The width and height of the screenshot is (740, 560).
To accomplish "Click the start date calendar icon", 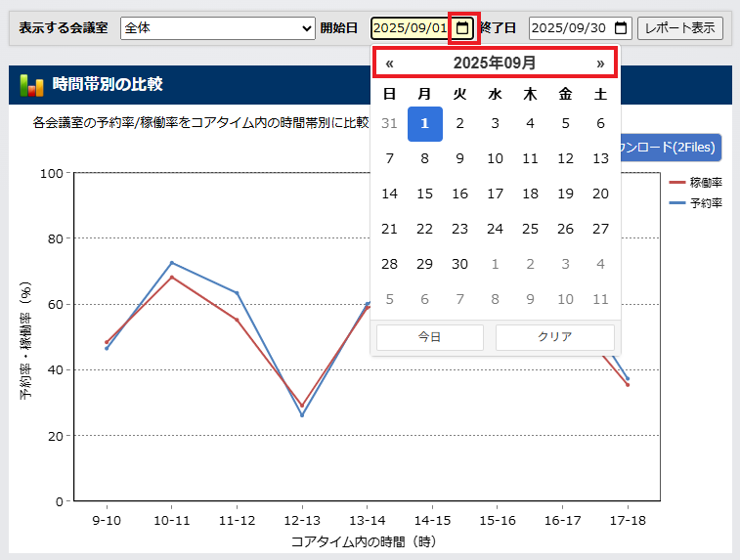I will coord(462,28).
